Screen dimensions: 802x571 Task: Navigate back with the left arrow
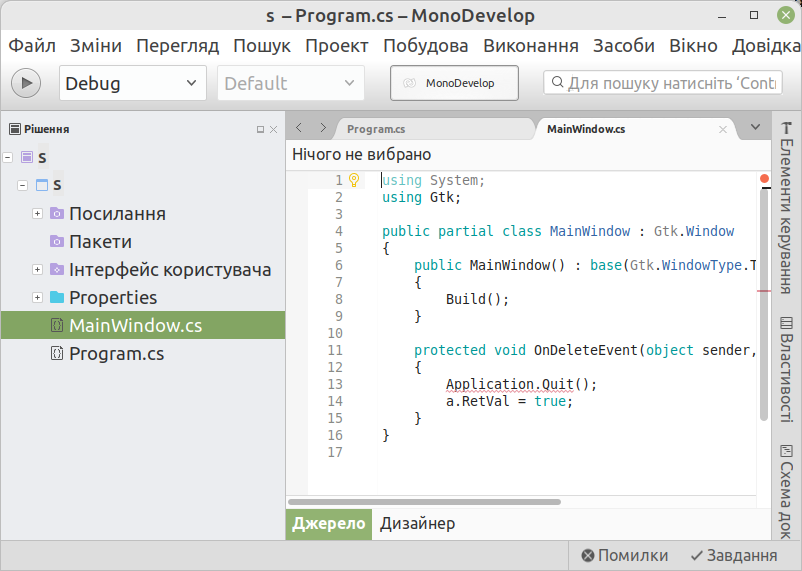(x=299, y=127)
